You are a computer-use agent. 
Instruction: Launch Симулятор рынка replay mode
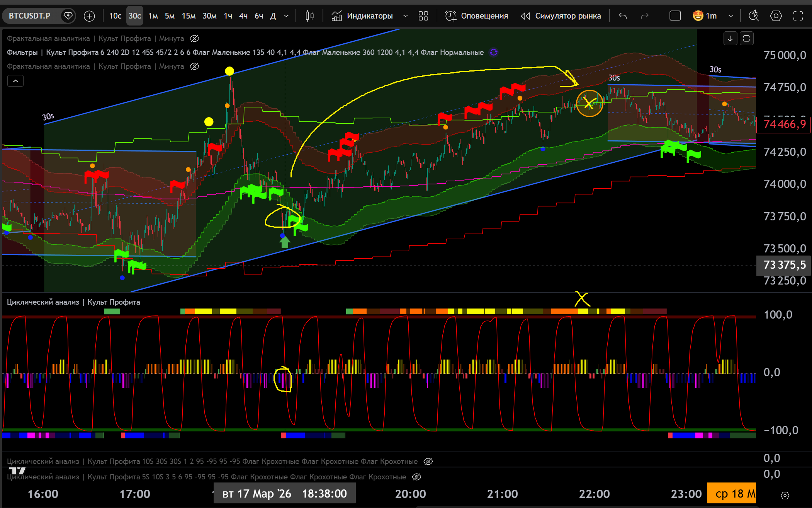561,16
